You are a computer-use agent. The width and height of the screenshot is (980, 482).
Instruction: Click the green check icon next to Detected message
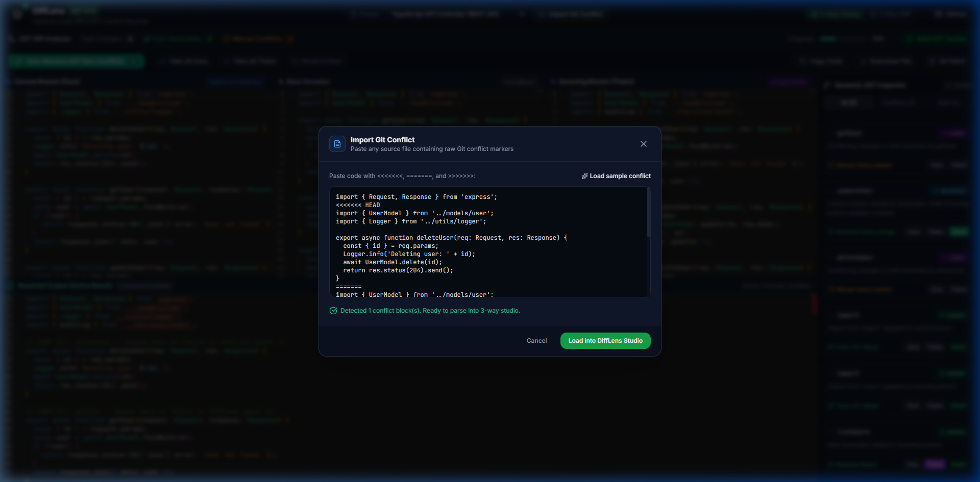pyautogui.click(x=333, y=311)
